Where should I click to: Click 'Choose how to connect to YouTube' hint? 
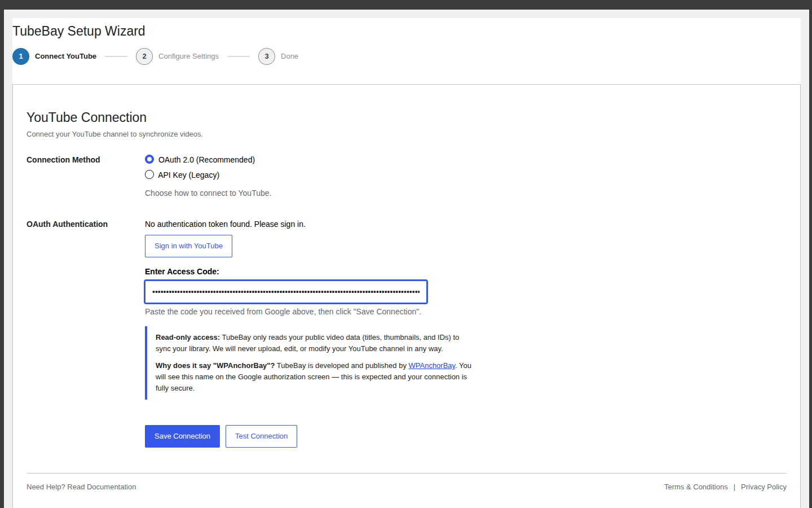coord(208,193)
